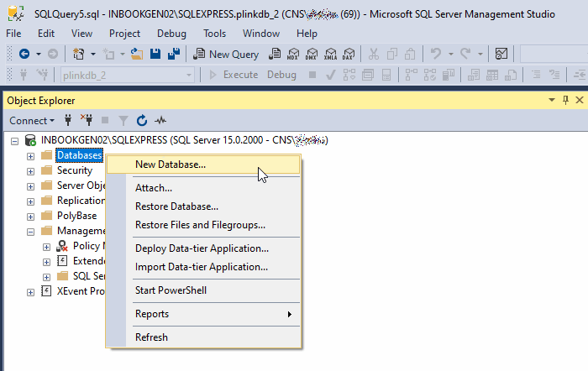Open Object Explorer window position dropdown arrow
Image resolution: width=588 pixels, height=371 pixels.
point(552,100)
